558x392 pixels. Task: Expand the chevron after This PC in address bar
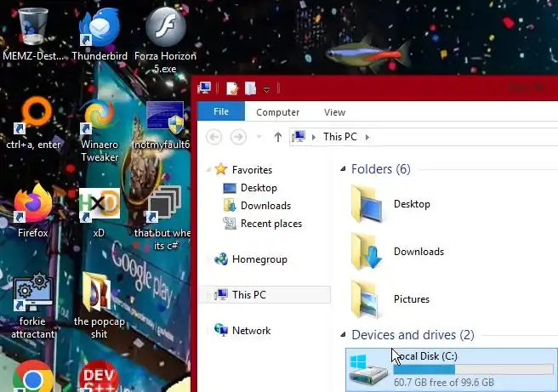point(367,137)
